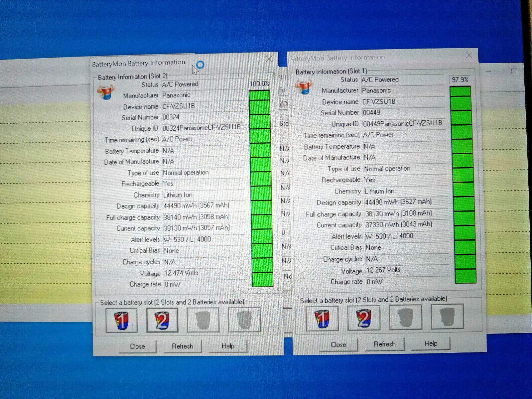Viewport: 532px width, 399px height.
Task: Maximize the background window behind BatteryMon
Action: coord(514,71)
